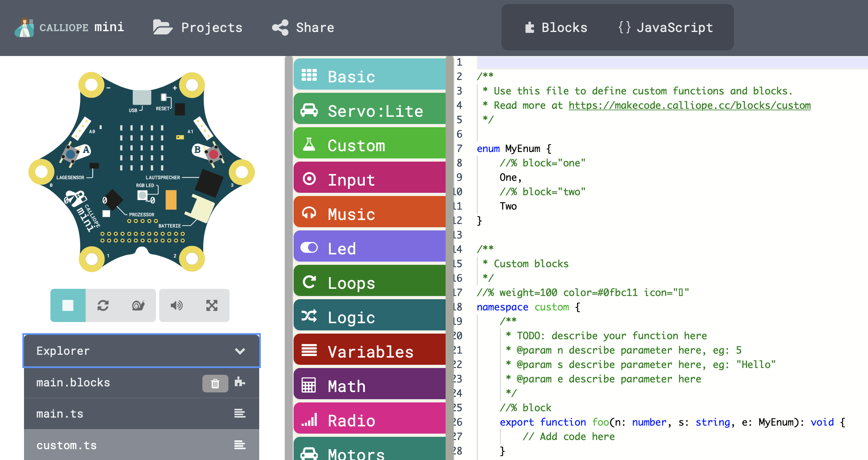Screen dimensions: 868x460
Task: Click the Led toggle icon
Action: (309, 248)
